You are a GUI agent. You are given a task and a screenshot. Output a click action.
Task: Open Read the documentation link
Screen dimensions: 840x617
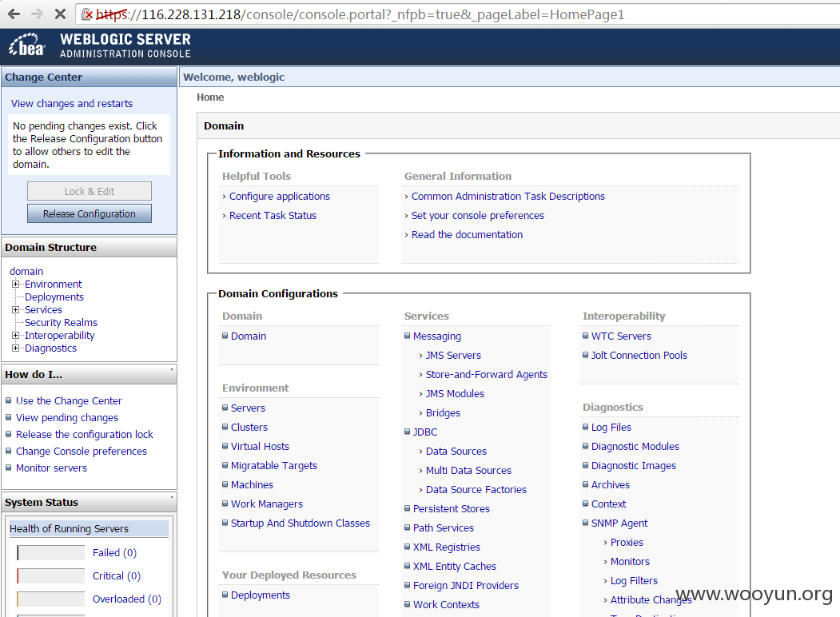pos(467,235)
